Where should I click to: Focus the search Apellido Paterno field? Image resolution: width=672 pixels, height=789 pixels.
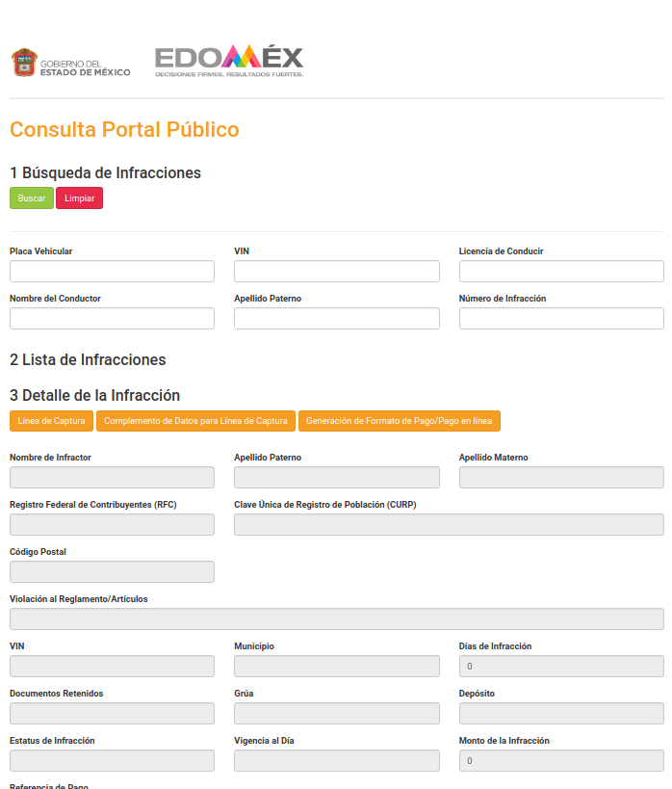336,319
